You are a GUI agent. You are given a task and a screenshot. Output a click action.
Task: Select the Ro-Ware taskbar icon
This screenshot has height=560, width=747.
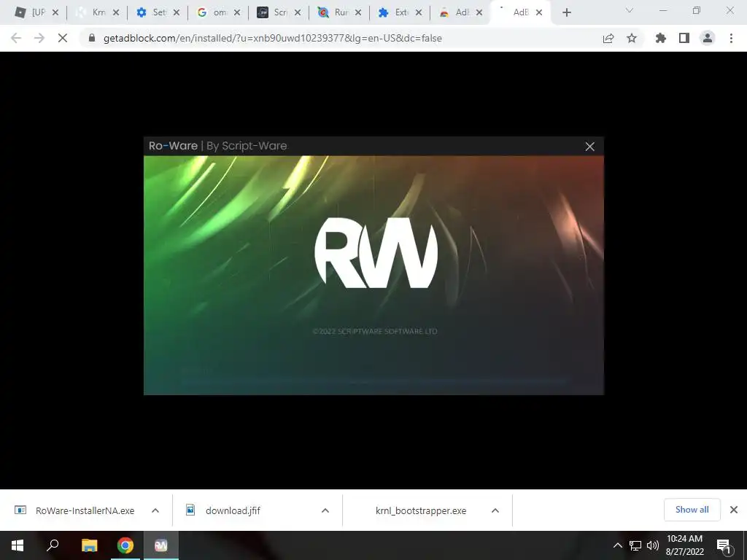[x=161, y=545]
